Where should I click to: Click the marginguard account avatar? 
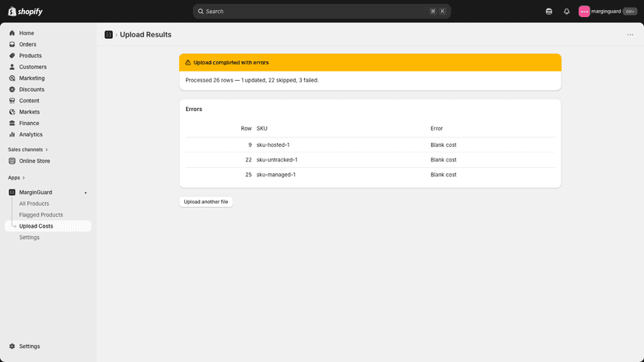pyautogui.click(x=584, y=12)
